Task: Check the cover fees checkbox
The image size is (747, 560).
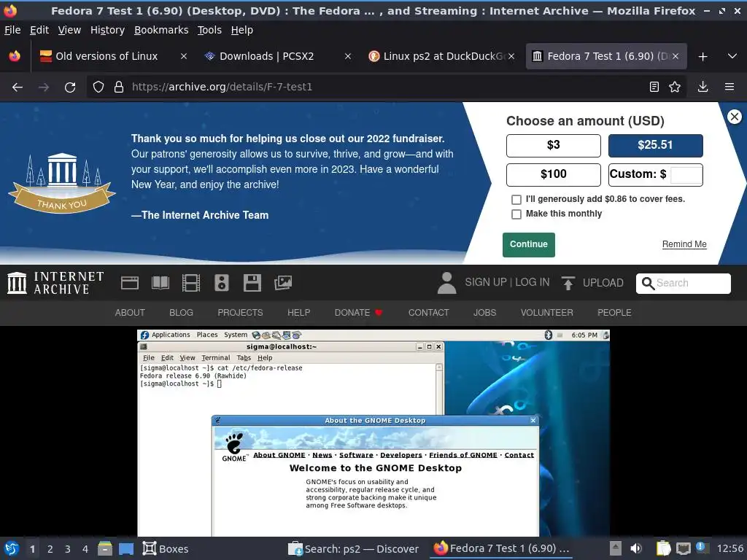Action: pyautogui.click(x=516, y=200)
